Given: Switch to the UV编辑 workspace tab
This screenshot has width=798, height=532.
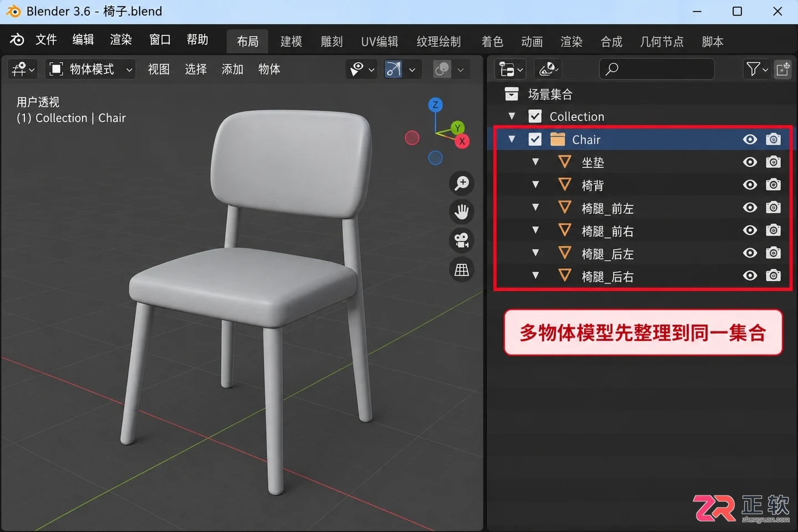Looking at the screenshot, I should tap(380, 42).
